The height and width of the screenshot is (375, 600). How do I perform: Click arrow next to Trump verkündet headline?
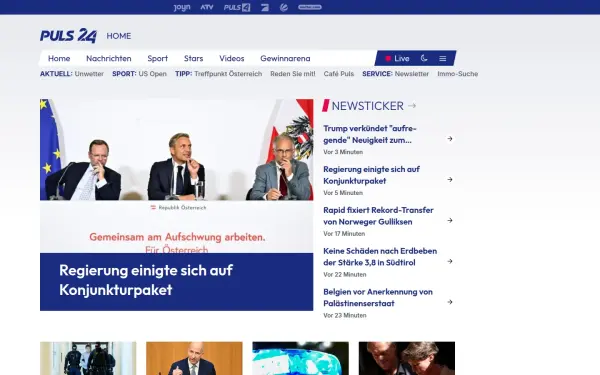click(x=450, y=139)
